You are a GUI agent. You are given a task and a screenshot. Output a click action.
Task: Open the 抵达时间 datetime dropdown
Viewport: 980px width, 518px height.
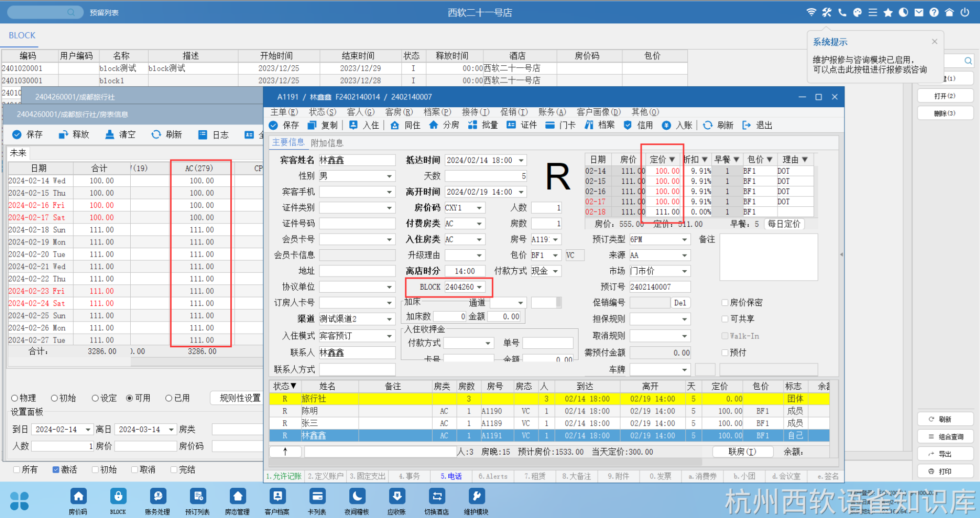point(521,160)
